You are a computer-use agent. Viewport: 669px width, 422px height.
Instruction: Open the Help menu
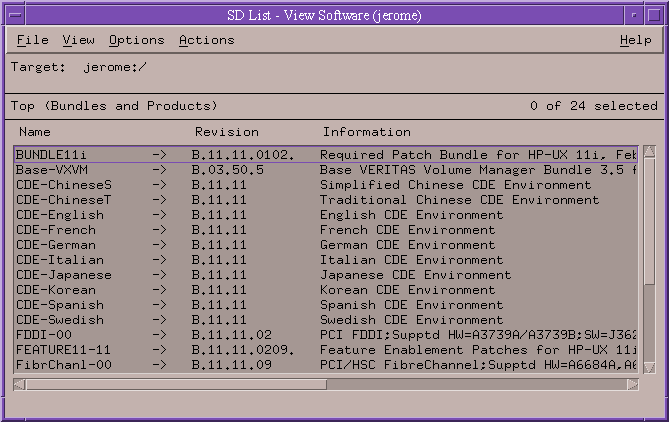[x=636, y=40]
